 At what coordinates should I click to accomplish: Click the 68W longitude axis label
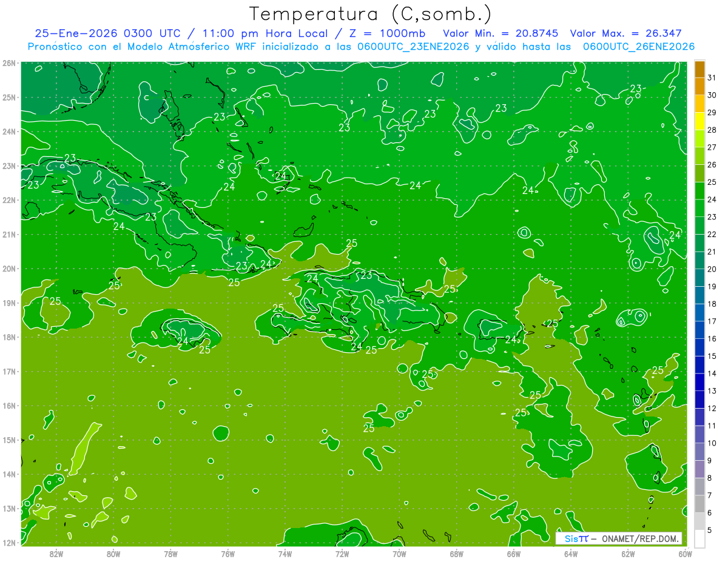click(457, 554)
